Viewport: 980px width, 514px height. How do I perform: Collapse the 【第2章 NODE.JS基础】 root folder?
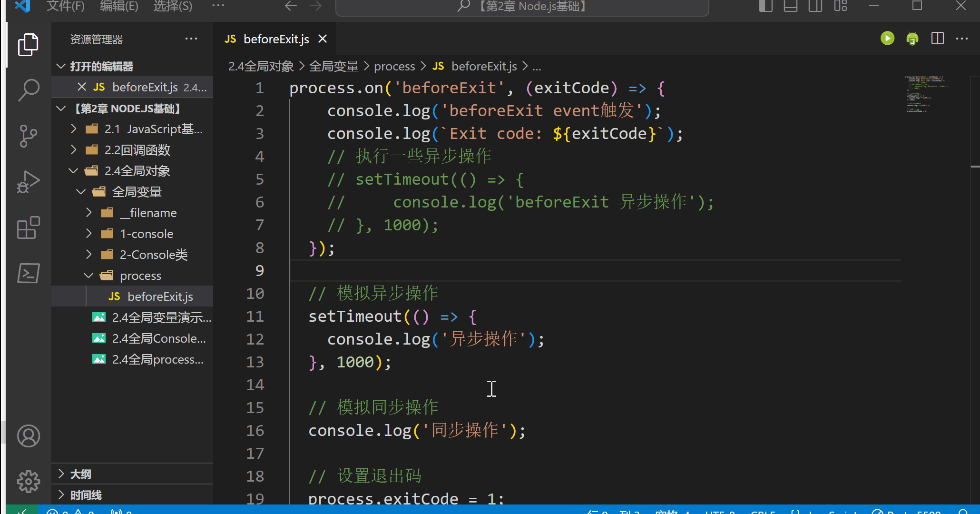60,109
